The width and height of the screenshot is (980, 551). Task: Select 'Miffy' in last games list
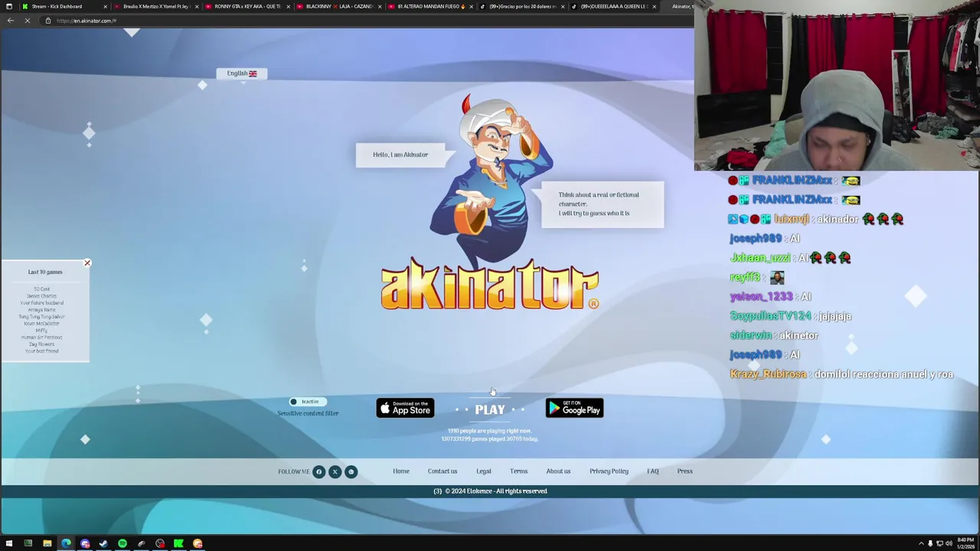[x=42, y=331]
